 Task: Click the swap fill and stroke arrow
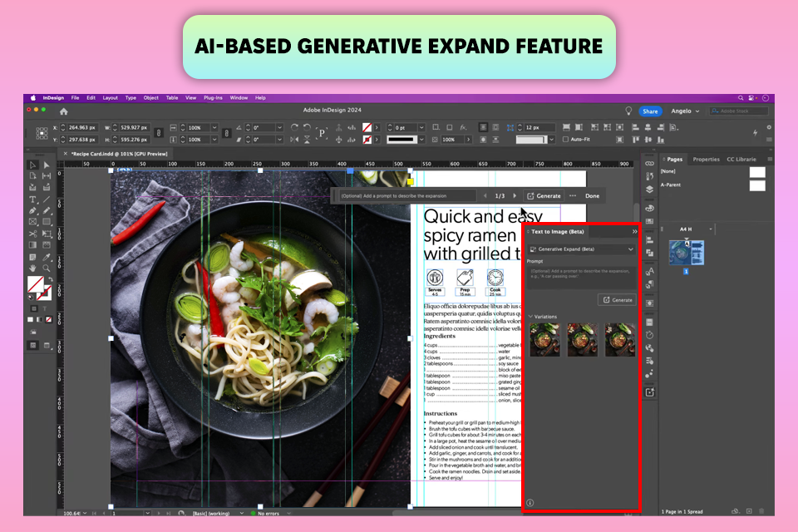point(50,279)
